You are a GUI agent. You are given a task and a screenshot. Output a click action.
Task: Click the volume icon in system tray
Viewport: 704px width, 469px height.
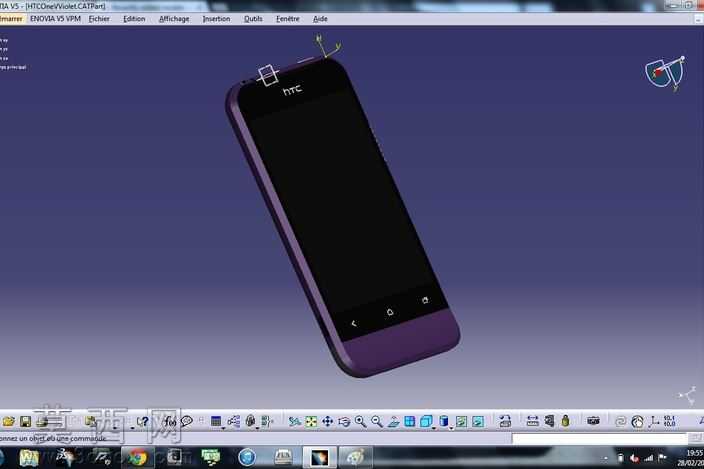[634, 458]
